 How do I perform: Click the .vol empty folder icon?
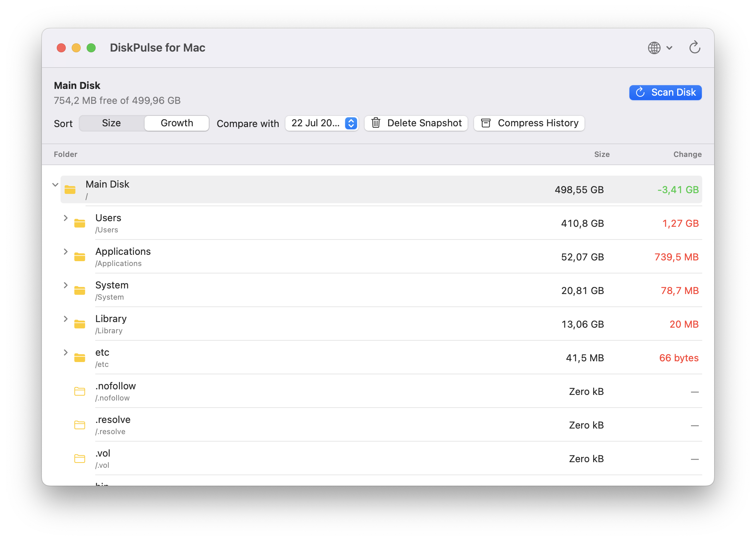80,458
